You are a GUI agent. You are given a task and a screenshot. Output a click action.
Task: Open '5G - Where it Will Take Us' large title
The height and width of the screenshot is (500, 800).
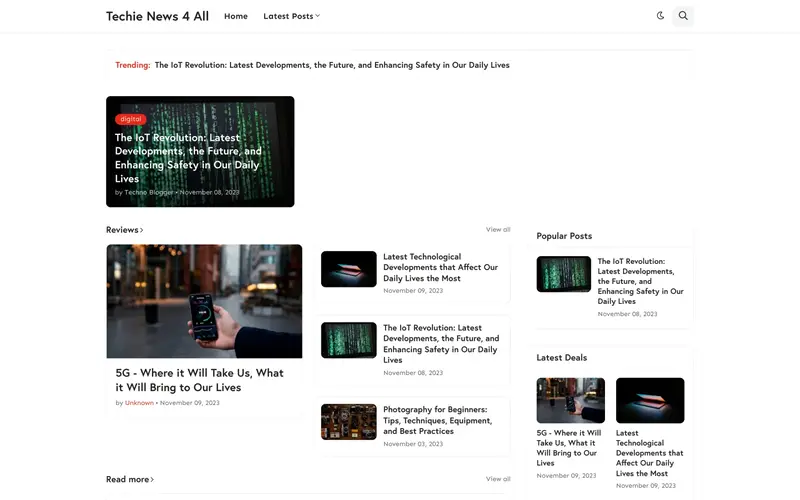coord(199,380)
